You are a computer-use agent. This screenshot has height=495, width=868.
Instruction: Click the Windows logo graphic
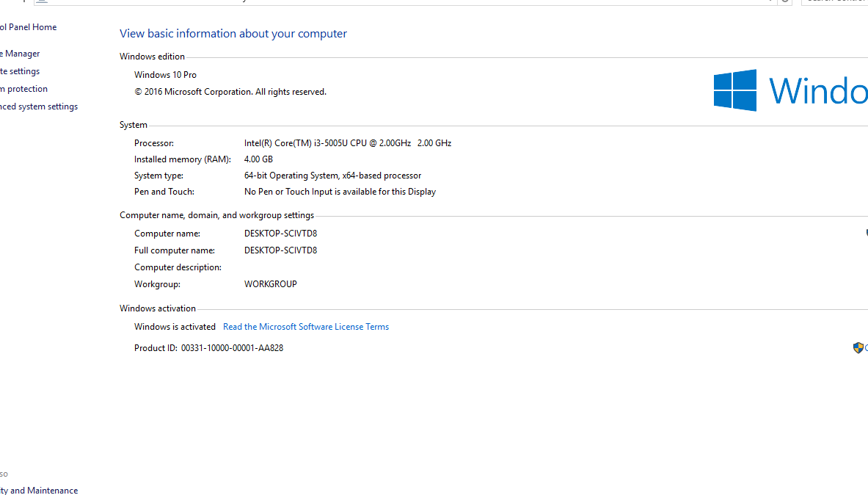click(x=735, y=90)
